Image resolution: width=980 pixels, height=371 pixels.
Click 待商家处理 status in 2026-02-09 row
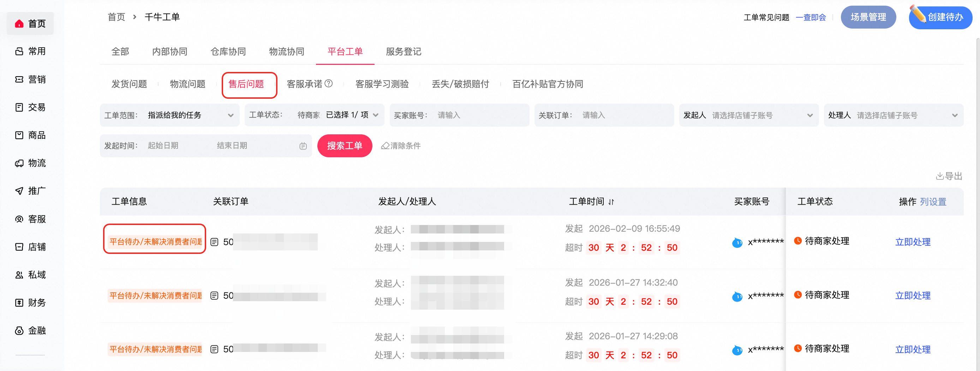tap(822, 241)
